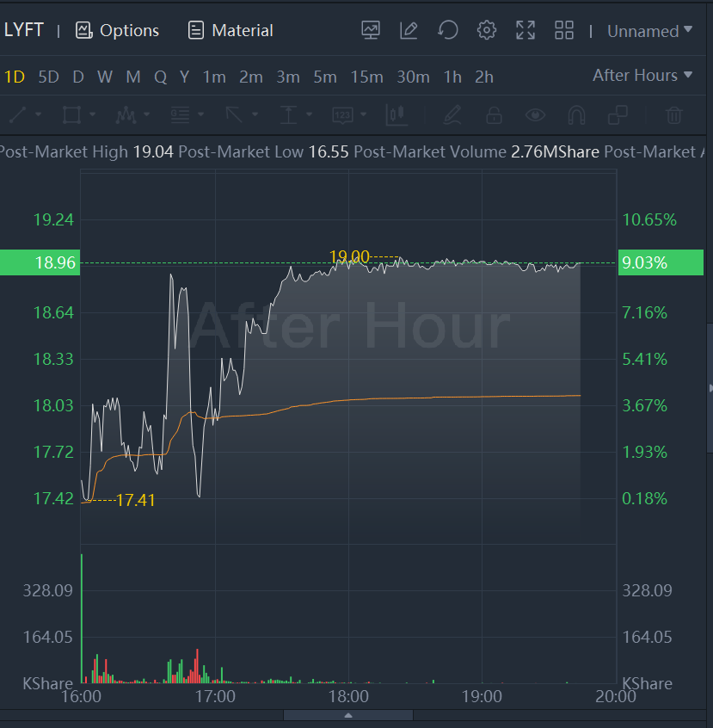This screenshot has width=713, height=728.
Task: Select the wave pattern drawing tool
Action: [x=126, y=114]
